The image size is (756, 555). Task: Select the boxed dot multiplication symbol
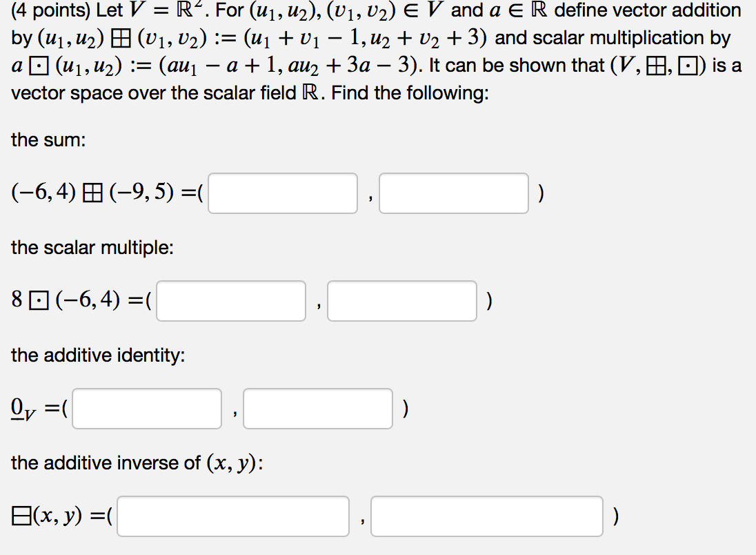click(39, 300)
